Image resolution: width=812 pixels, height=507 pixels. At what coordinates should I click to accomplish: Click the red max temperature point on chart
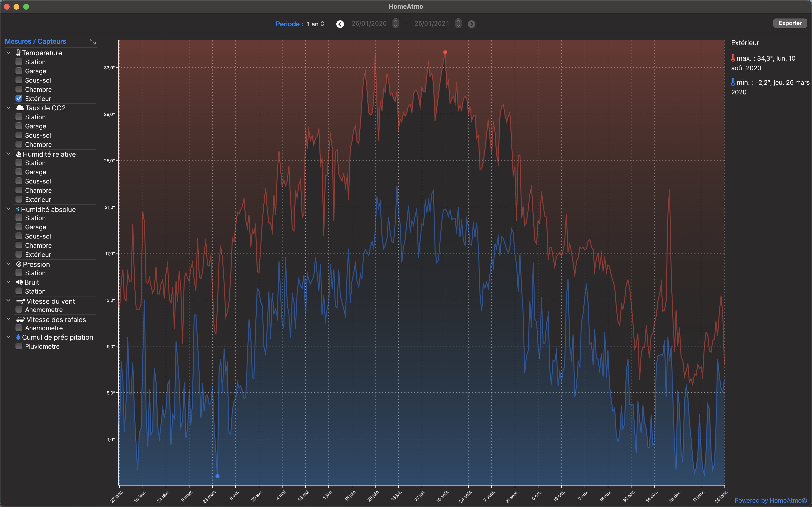(x=445, y=52)
